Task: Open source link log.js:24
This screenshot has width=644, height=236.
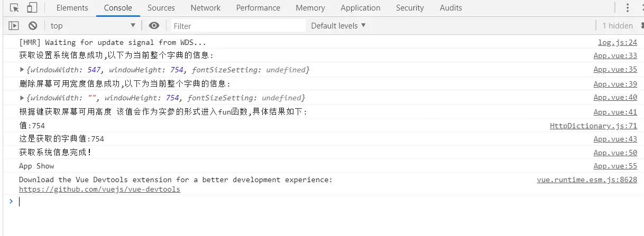Action: click(618, 43)
